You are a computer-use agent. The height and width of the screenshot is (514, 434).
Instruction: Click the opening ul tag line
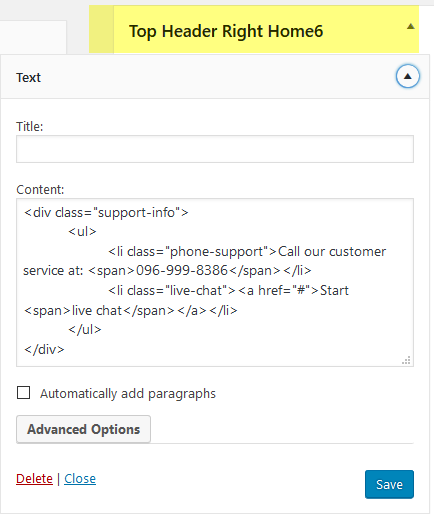pos(82,232)
